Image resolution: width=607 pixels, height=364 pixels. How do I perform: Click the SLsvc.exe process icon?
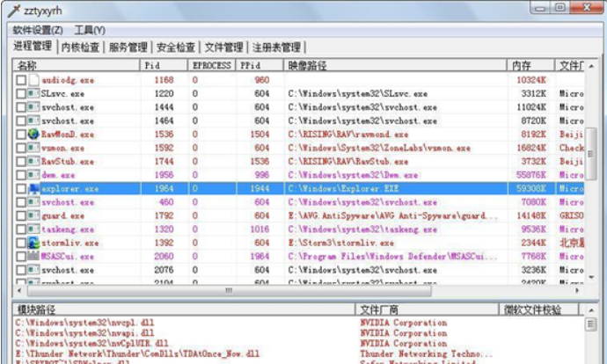(33, 93)
